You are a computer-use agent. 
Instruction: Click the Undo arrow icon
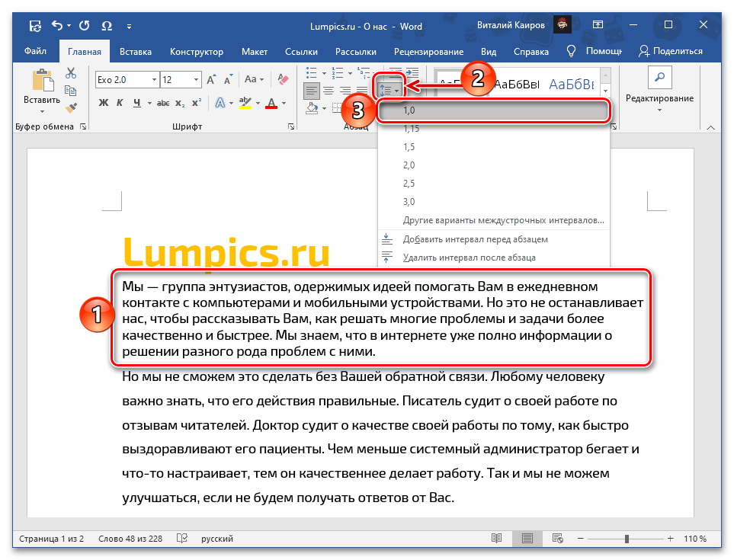[x=57, y=25]
